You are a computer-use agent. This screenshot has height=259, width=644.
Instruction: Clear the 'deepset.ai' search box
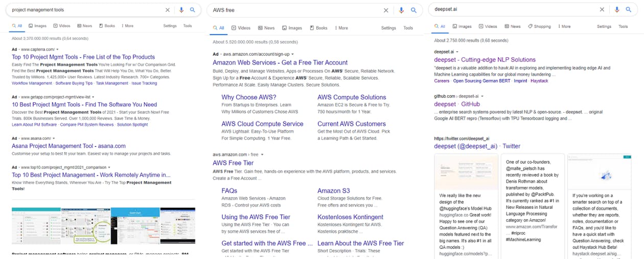pos(602,10)
